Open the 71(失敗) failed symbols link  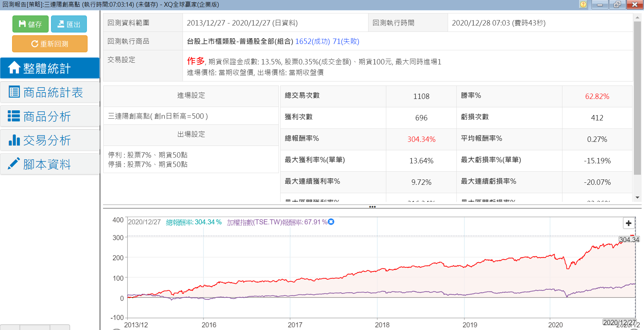point(346,41)
